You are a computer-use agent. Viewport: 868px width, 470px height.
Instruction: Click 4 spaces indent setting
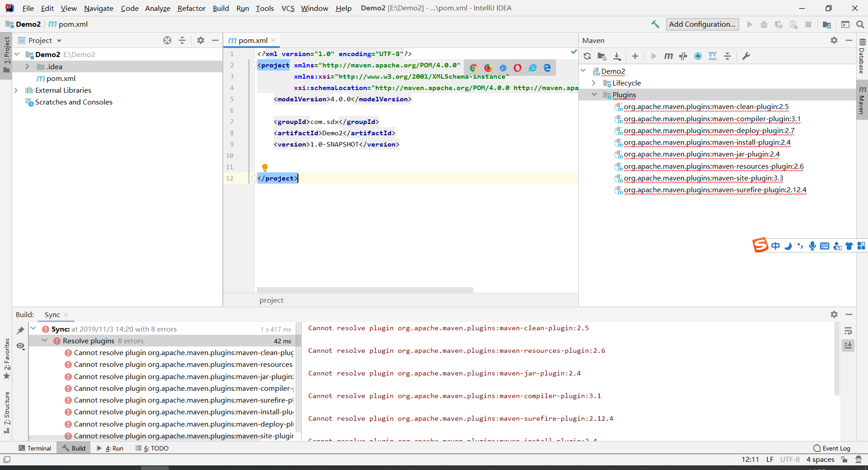(x=820, y=460)
